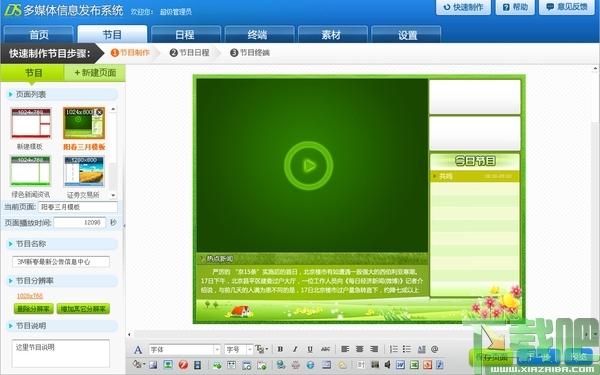
Task: Select the 证券交易所 template thumbnail
Action: point(83,171)
